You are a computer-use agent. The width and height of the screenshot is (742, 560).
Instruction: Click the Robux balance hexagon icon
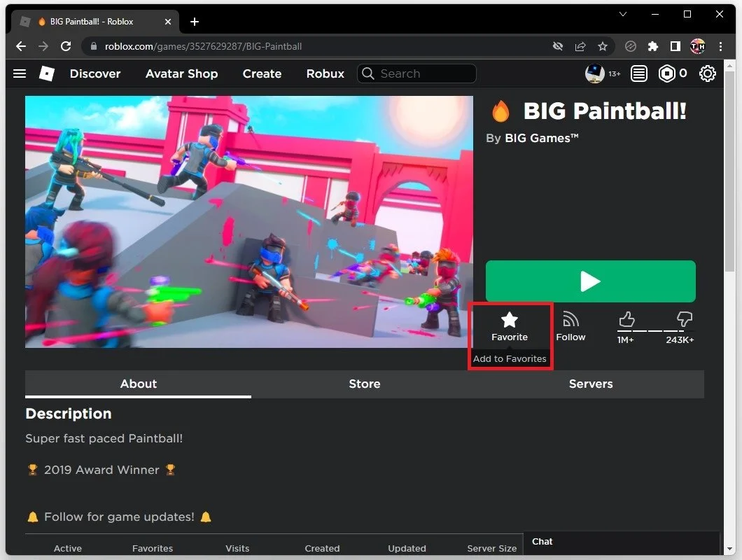click(667, 73)
